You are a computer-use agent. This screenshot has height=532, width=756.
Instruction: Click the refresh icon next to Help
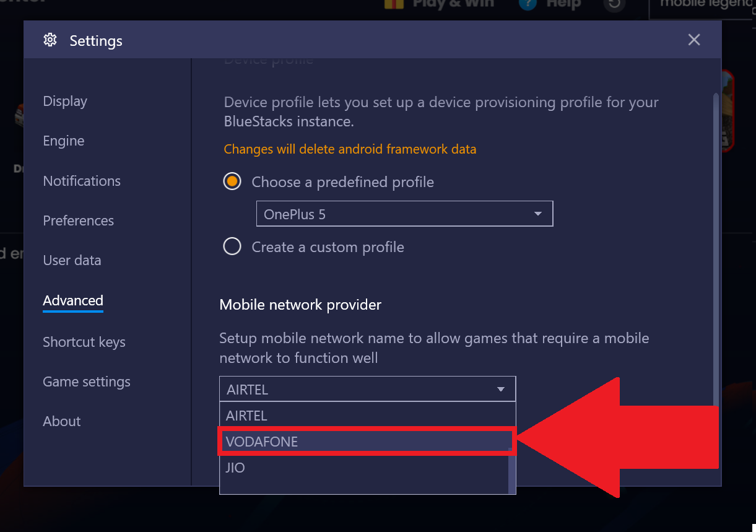613,4
